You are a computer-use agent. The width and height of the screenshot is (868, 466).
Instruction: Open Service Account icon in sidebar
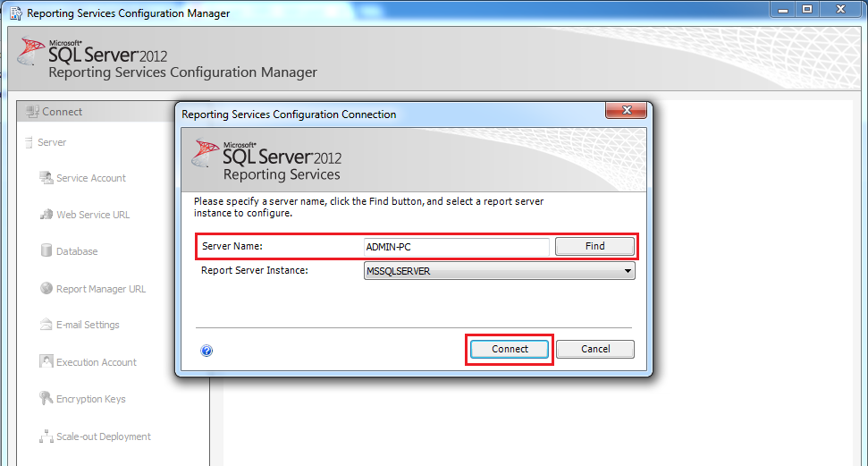46,178
